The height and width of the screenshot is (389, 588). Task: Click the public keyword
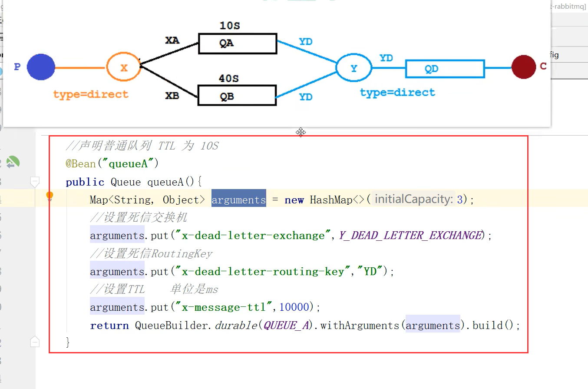[85, 182]
